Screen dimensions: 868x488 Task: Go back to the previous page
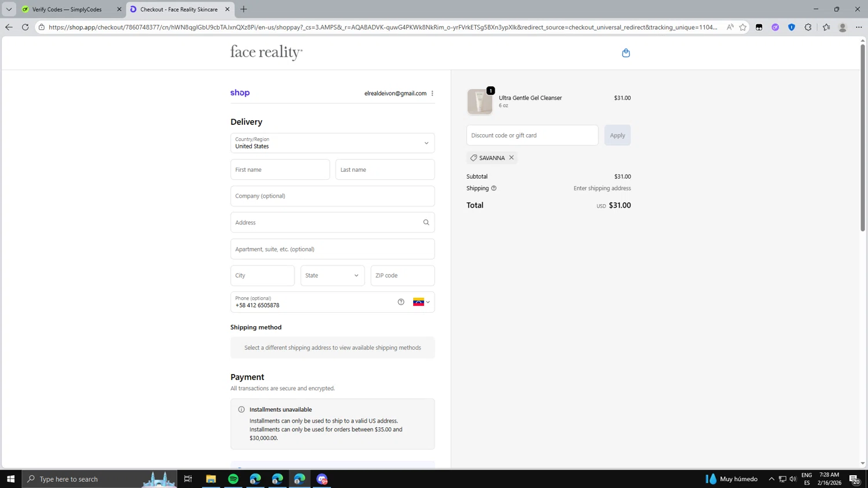(x=9, y=27)
